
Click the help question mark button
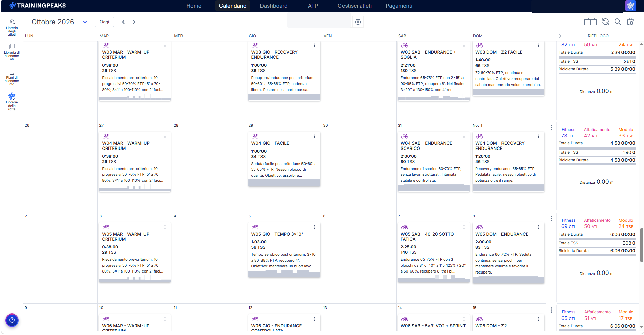(12, 320)
